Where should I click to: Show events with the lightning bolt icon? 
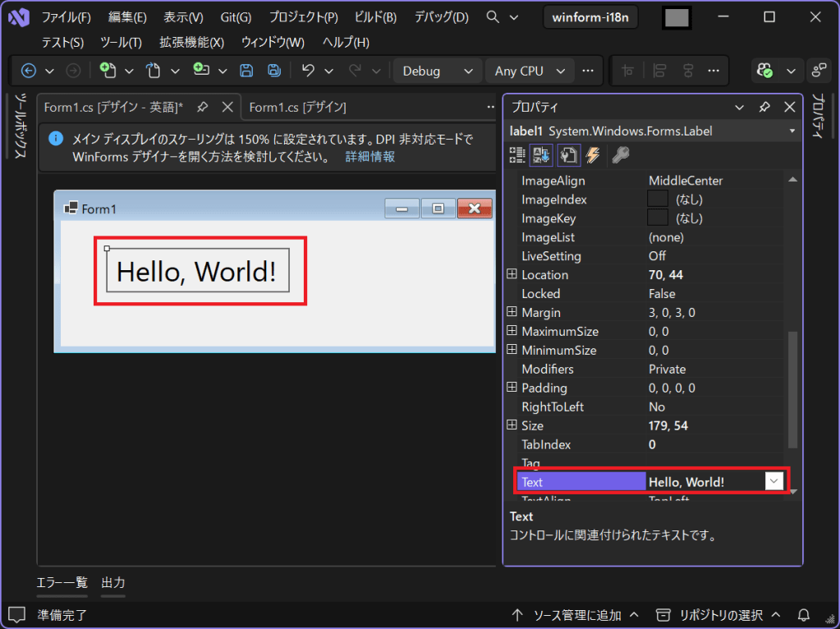593,154
